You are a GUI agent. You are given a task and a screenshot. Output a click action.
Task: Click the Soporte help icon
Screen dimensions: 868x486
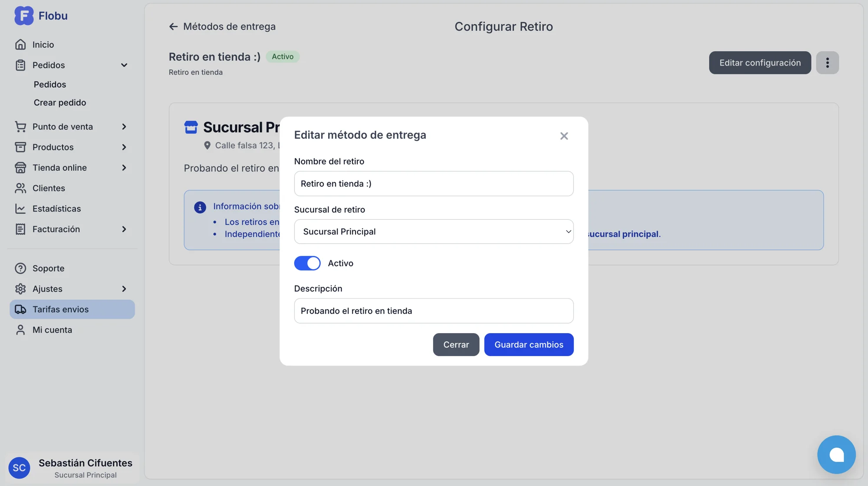point(20,268)
